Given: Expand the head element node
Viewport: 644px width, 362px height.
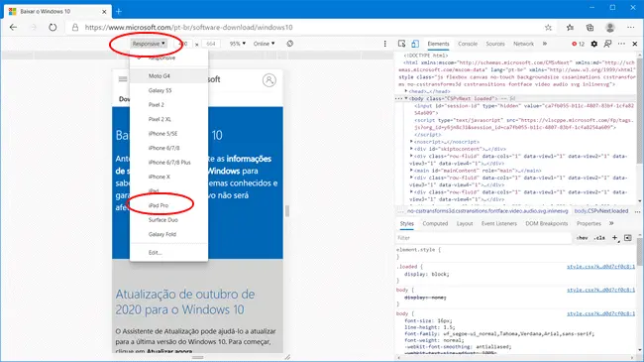Looking at the screenshot, I should (406, 91).
